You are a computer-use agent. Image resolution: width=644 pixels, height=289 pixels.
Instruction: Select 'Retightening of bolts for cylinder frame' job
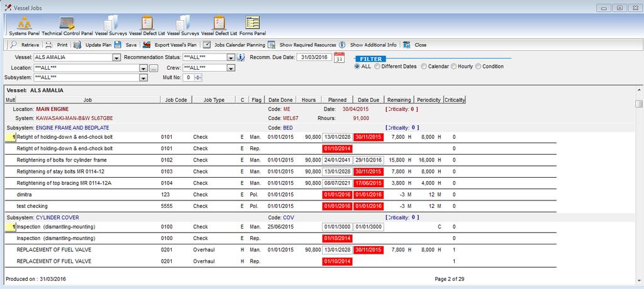click(62, 160)
